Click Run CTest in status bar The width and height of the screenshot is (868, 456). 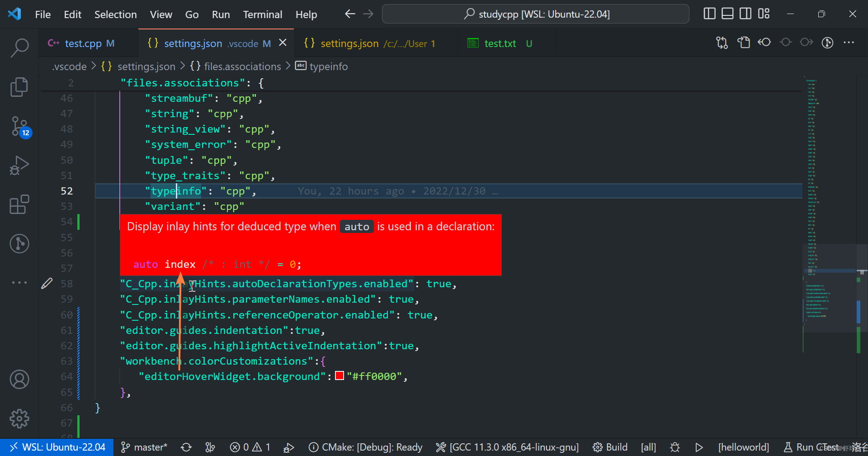(811, 447)
